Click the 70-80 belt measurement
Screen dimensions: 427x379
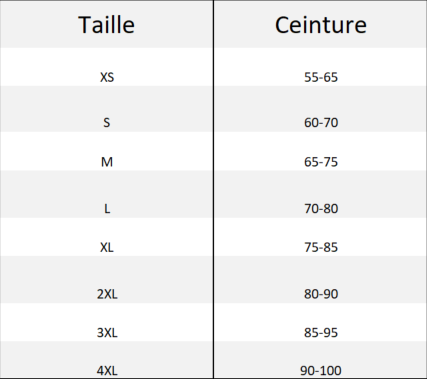[321, 209]
